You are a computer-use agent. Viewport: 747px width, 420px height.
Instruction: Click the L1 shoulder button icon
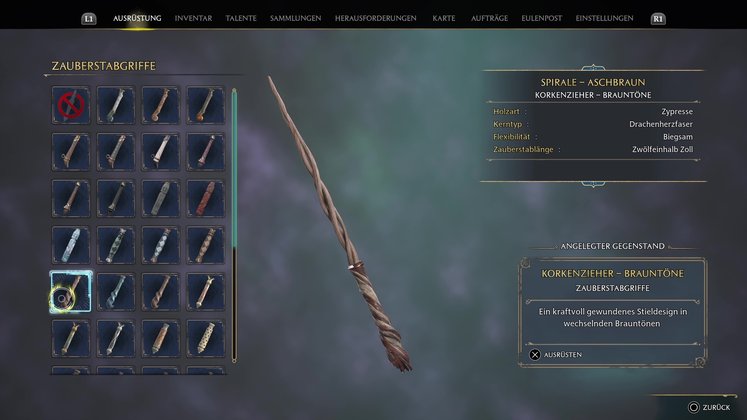[89, 19]
